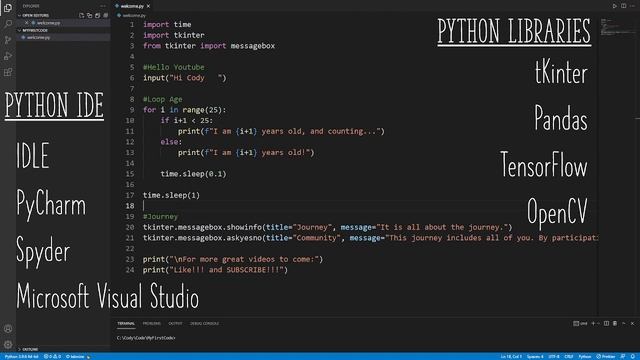Screen dimensions: 640x360
Task: Click the Python language mode selector
Action: (x=584, y=356)
